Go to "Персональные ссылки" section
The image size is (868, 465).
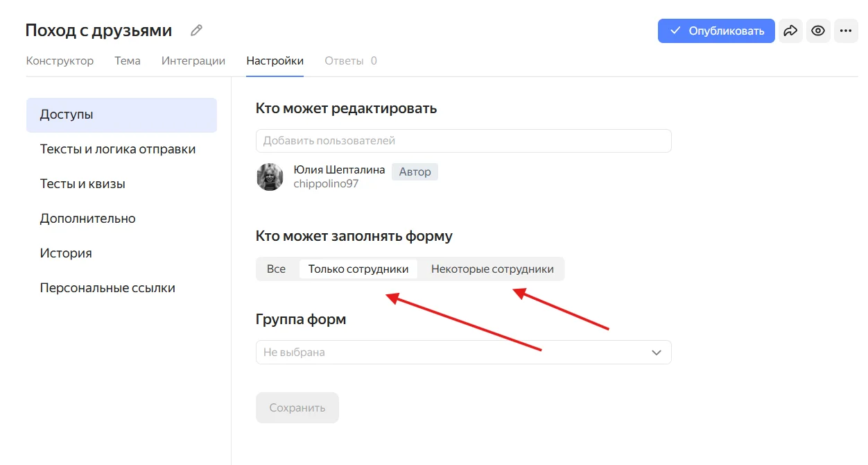click(x=107, y=288)
